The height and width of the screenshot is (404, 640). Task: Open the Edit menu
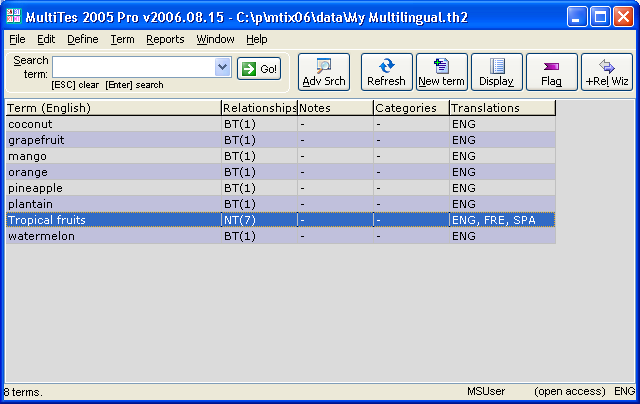pos(46,39)
